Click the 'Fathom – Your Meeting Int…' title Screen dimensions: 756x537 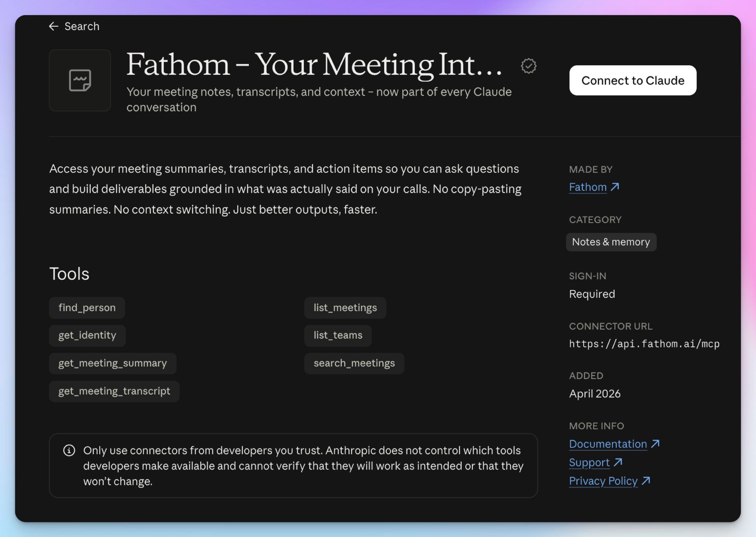(315, 65)
